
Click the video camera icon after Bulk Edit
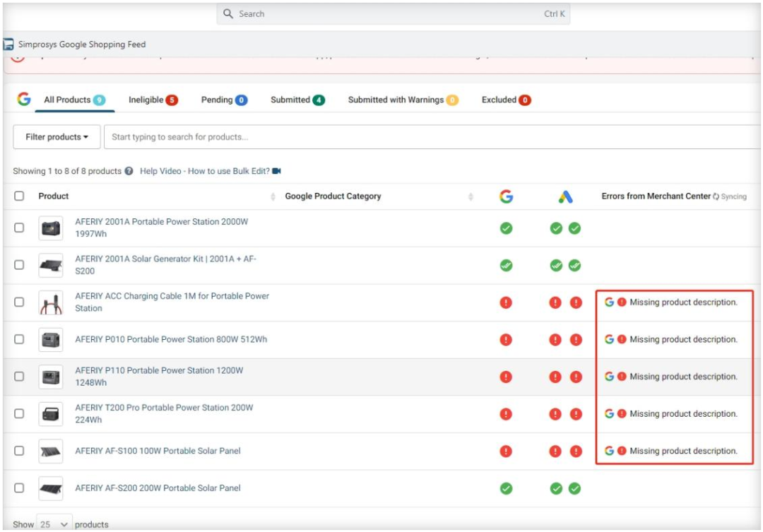tap(276, 171)
